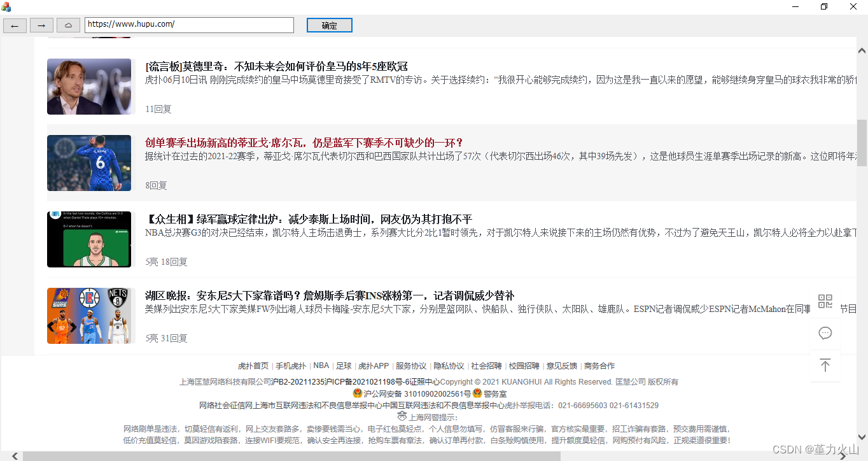Click the back arrow navigation button

(x=15, y=25)
